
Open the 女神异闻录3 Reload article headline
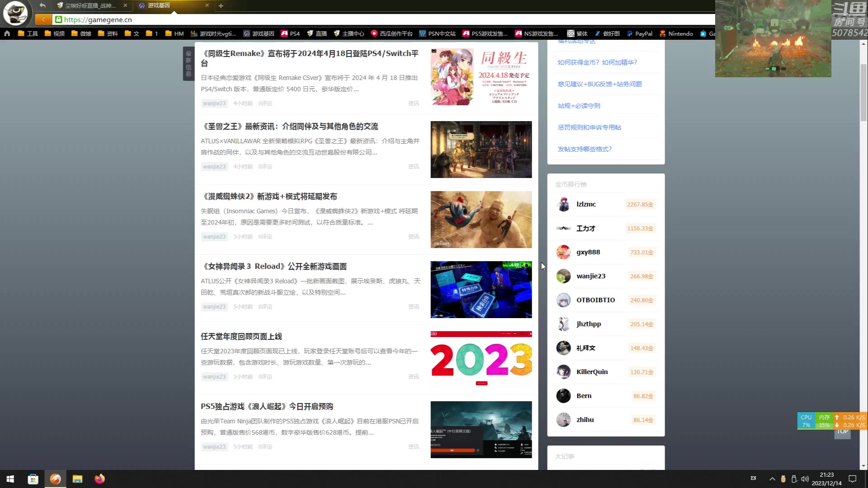[x=274, y=267]
